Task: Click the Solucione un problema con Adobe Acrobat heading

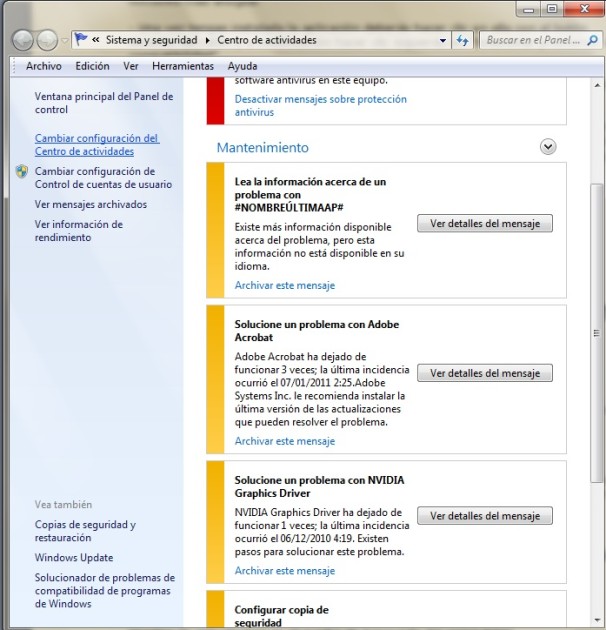Action: pos(317,331)
